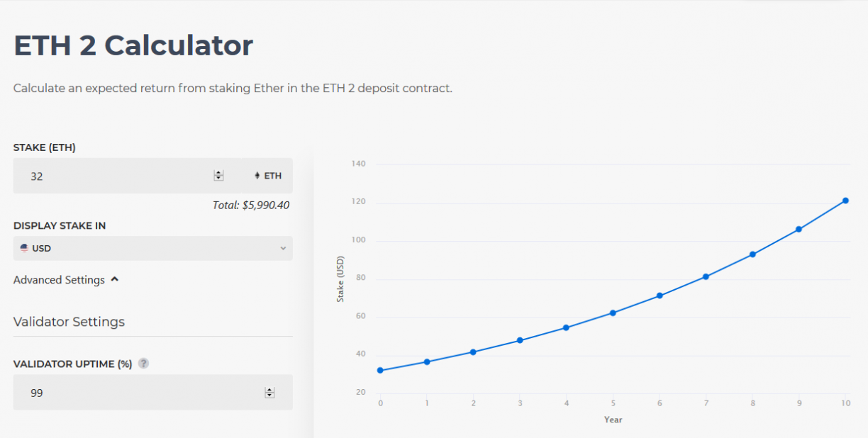Viewport: 868px width, 438px height.
Task: Click inside the Stake ETH input field
Action: click(106, 176)
